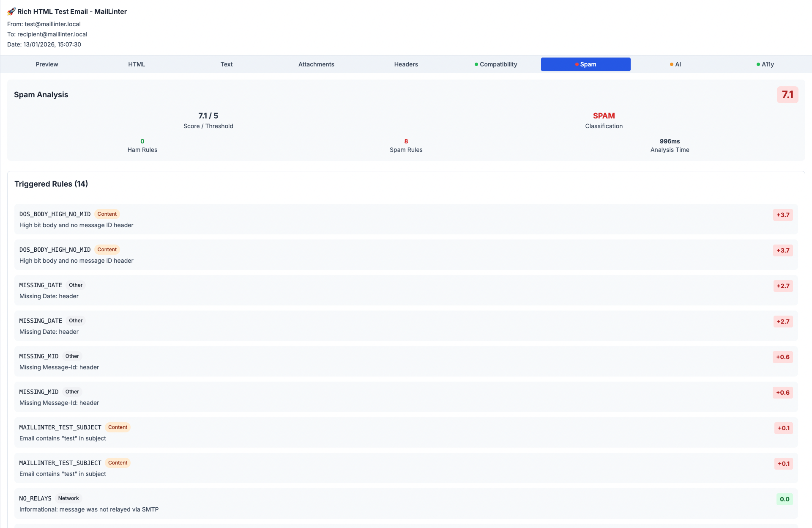This screenshot has width=812, height=528.
Task: Click the orange status dot on AI tab
Action: tap(672, 64)
